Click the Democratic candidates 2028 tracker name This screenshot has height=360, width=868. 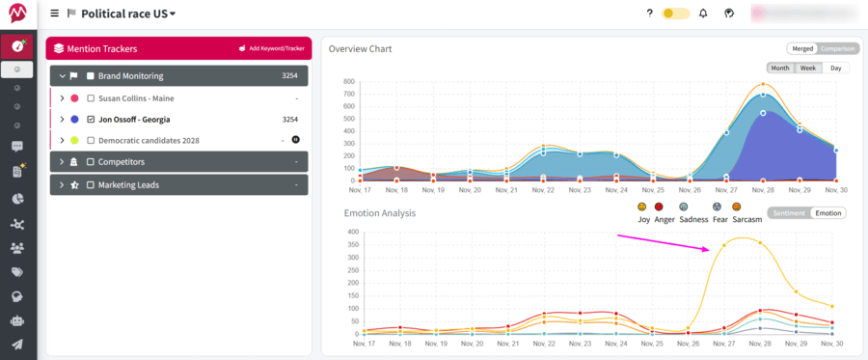click(x=149, y=141)
